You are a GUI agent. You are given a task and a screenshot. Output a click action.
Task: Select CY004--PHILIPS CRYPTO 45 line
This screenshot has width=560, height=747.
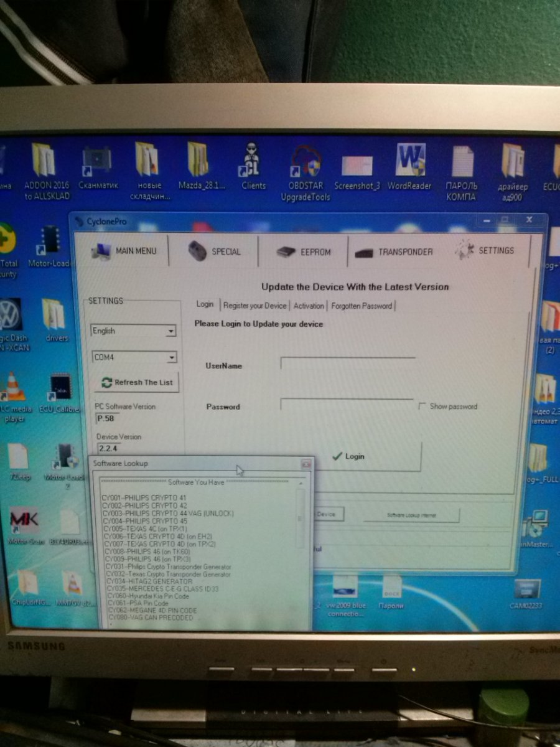(144, 520)
